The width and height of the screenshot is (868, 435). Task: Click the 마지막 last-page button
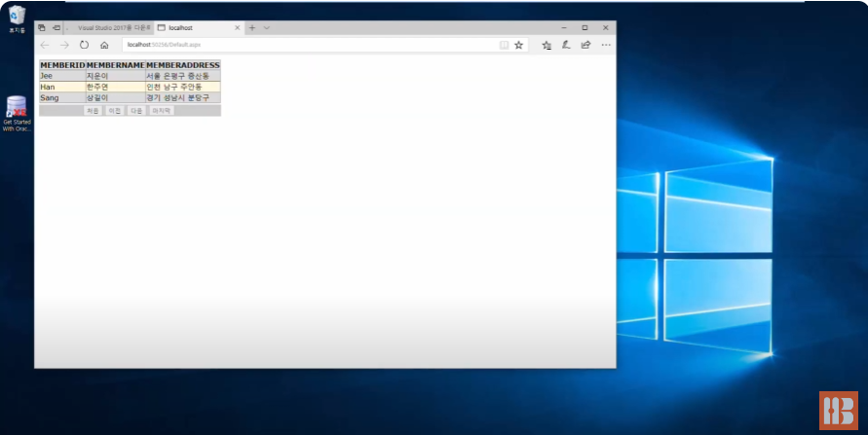pos(162,111)
